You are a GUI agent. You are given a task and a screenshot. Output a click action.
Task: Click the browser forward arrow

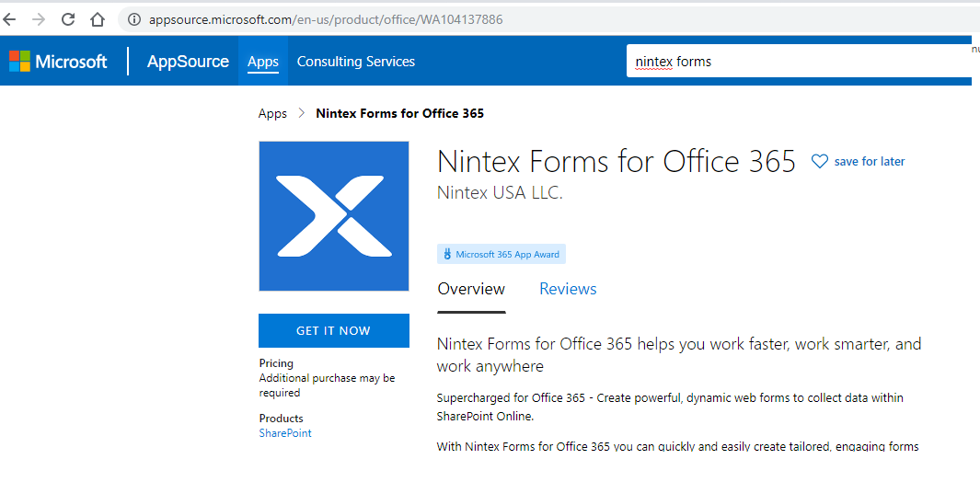coord(39,19)
